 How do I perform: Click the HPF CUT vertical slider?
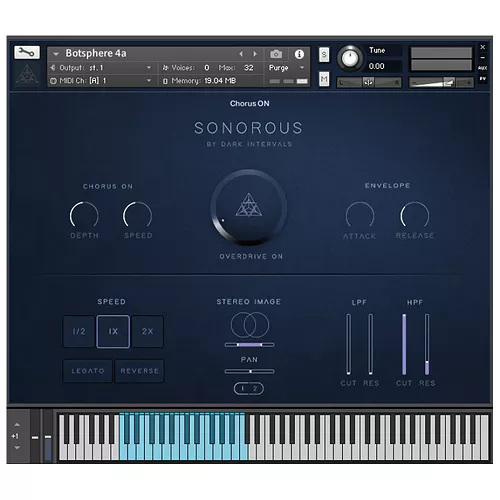404,344
